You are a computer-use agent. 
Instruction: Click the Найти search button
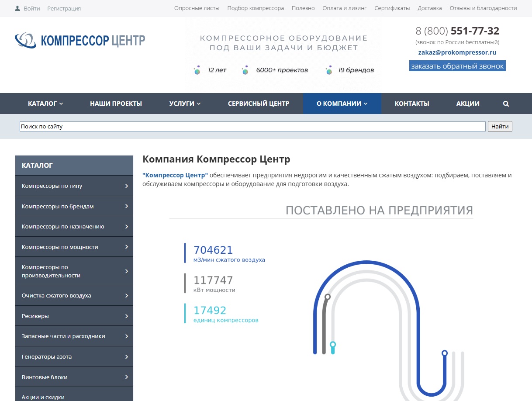click(500, 126)
